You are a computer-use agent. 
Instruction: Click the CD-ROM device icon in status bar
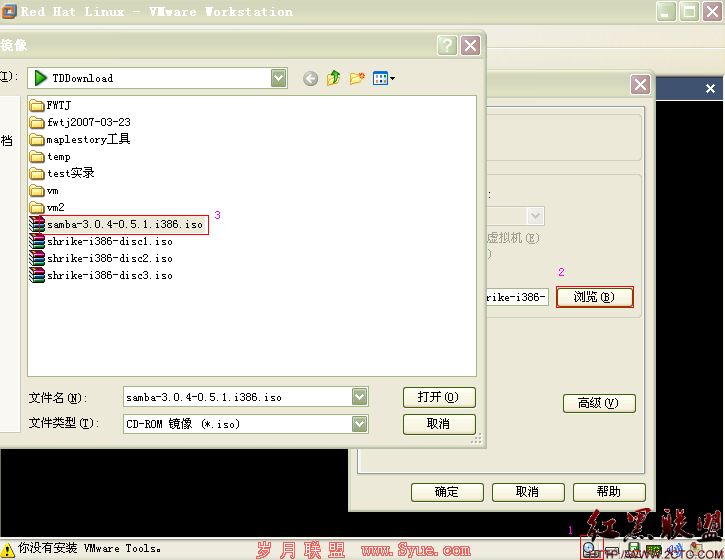[x=590, y=550]
